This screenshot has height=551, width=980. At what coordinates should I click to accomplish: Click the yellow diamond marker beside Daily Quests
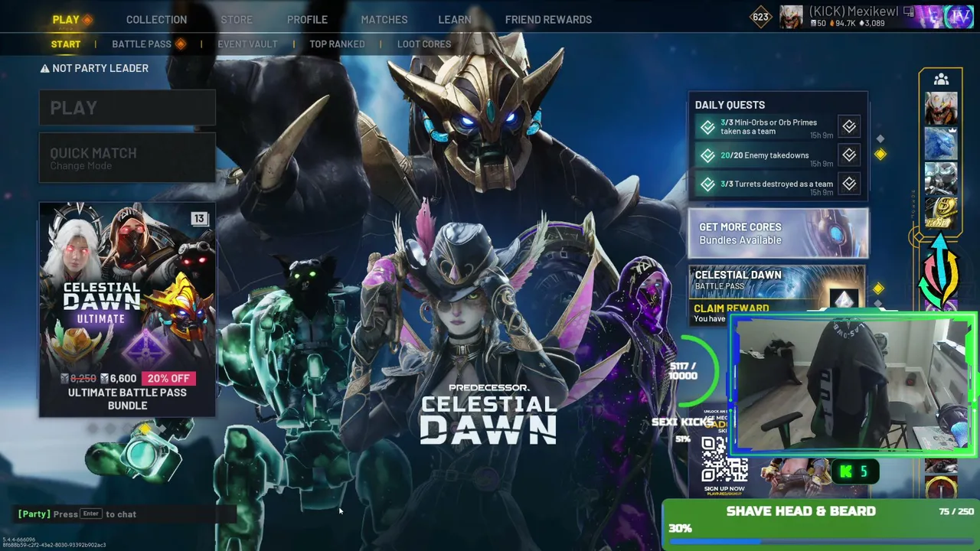(x=880, y=155)
